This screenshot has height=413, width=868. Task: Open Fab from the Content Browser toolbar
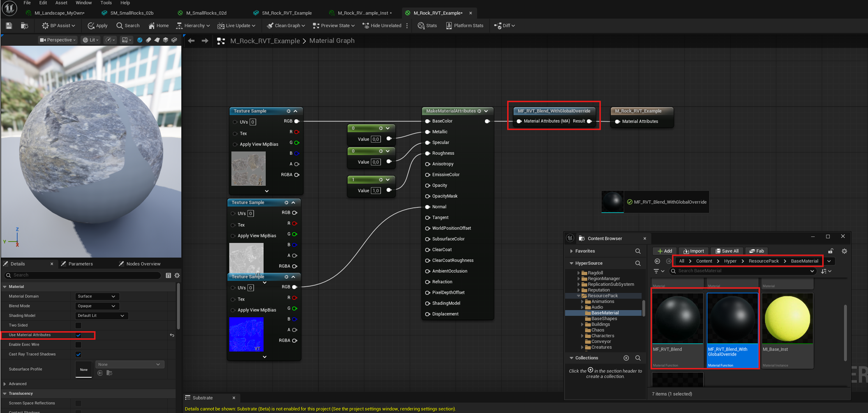coord(757,251)
